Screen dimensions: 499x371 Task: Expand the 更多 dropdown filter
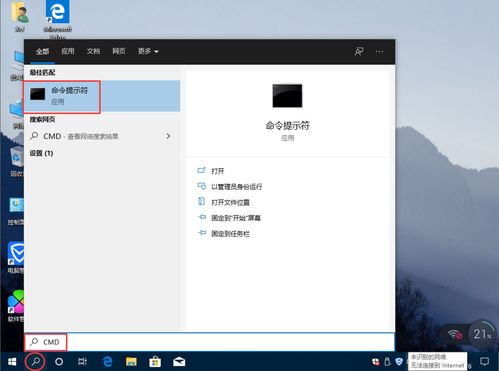click(x=148, y=51)
